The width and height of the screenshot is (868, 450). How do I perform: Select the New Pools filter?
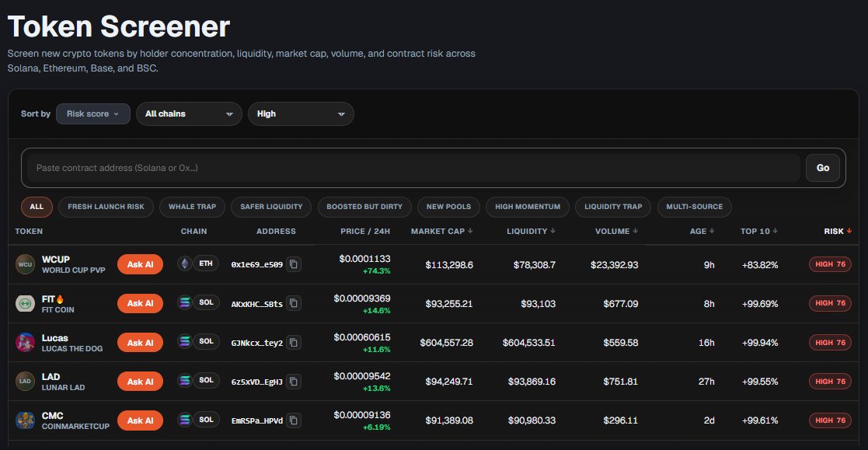[448, 207]
